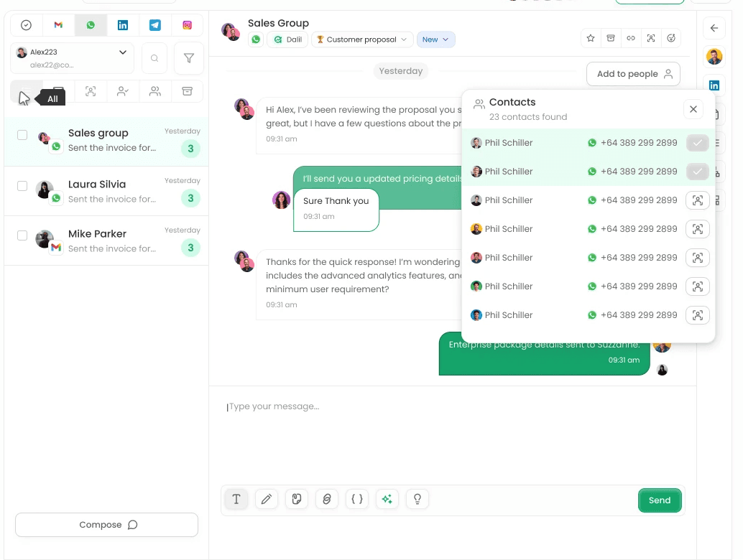This screenshot has width=743, height=560.
Task: Check the Mike Parker conversation checkbox
Action: pyautogui.click(x=21, y=234)
